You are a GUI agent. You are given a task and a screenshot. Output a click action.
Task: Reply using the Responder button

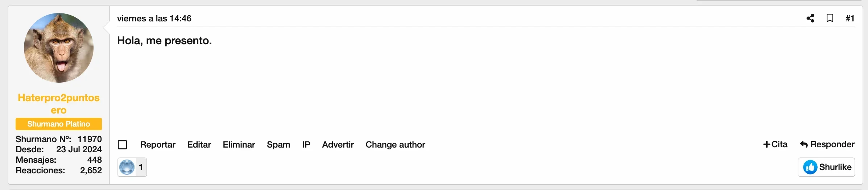(827, 144)
